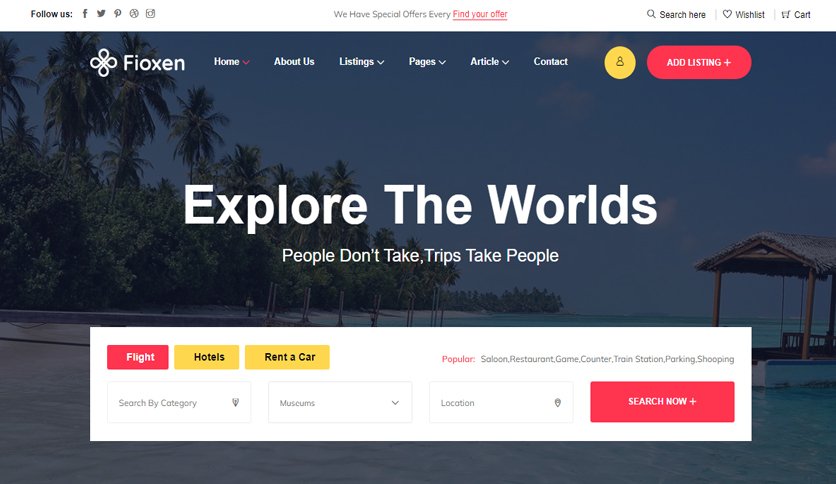This screenshot has width=836, height=484.
Task: Follow the Find your offer link
Action: click(x=480, y=14)
